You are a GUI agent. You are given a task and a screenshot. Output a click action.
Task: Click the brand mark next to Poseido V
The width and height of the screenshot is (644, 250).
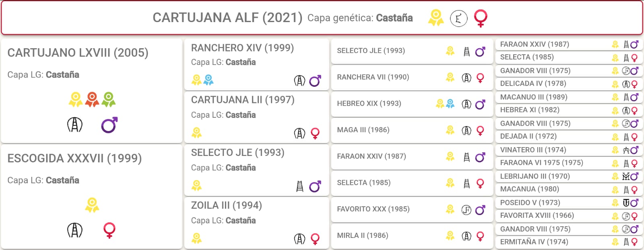(626, 203)
